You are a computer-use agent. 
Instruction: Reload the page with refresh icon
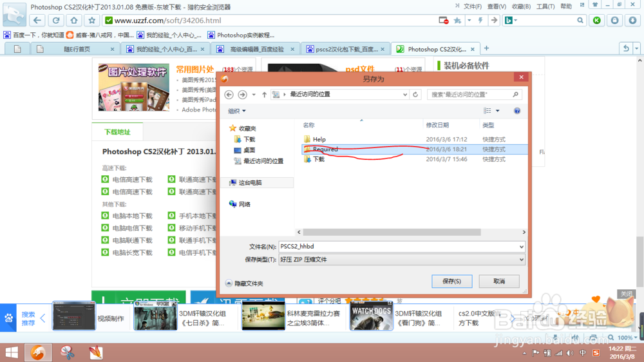click(x=56, y=20)
